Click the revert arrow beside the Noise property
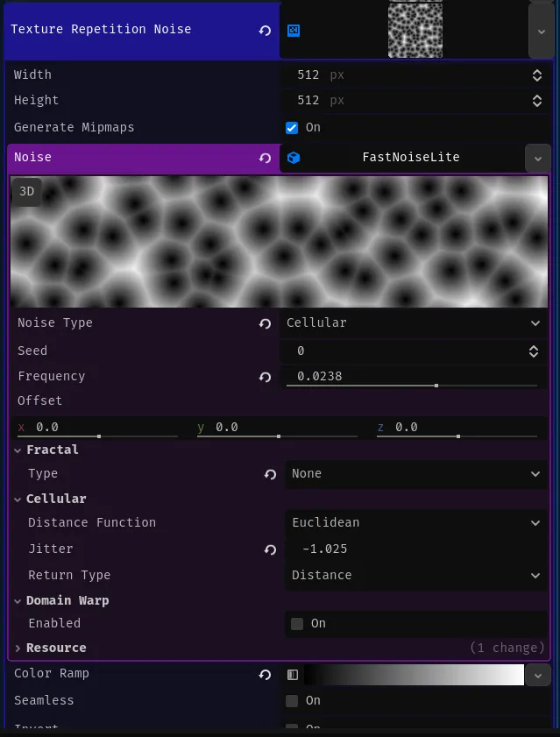 [265, 158]
